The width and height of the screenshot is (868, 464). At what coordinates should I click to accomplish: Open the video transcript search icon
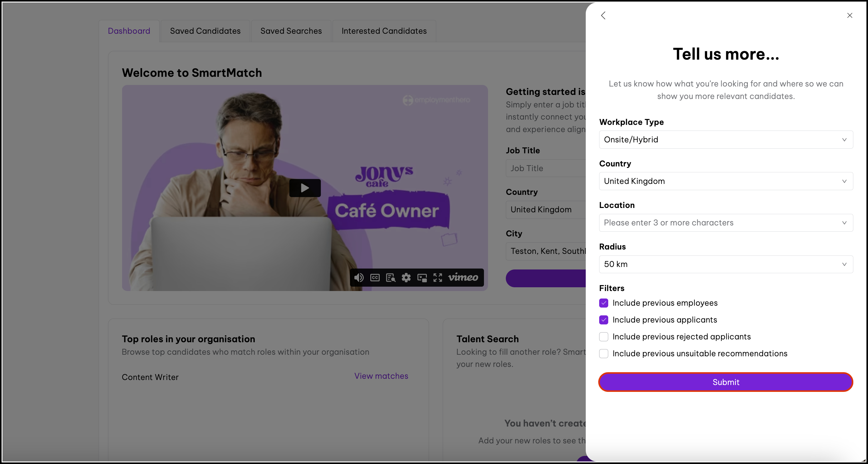pyautogui.click(x=391, y=278)
